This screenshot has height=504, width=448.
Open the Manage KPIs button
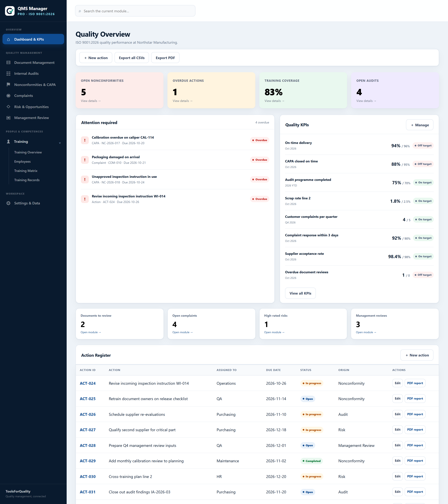click(419, 125)
